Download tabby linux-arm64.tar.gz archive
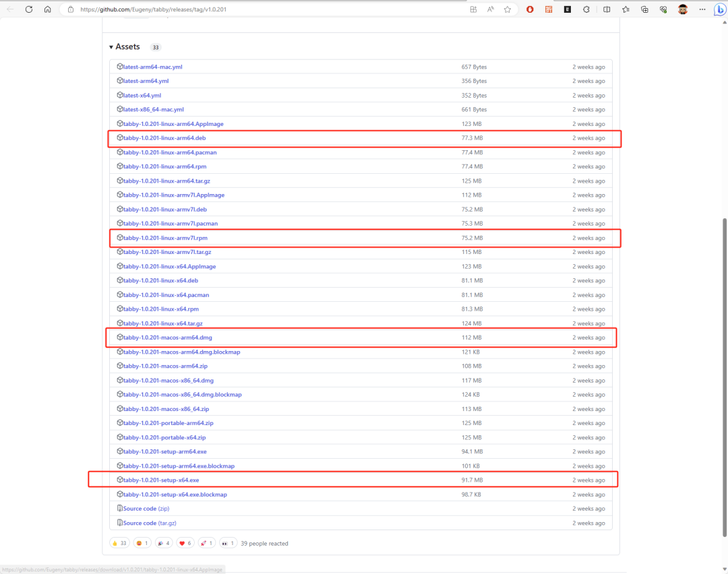This screenshot has height=574, width=728. (x=166, y=181)
